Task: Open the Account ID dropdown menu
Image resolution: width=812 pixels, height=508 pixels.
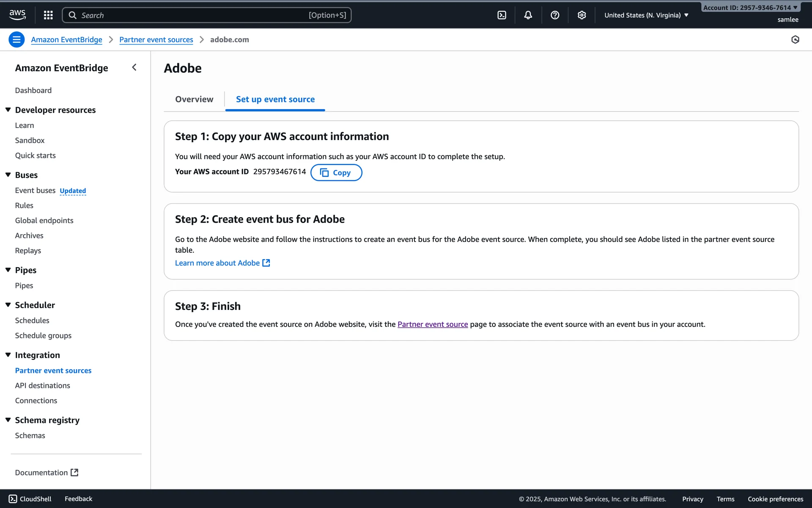Action: pyautogui.click(x=750, y=8)
